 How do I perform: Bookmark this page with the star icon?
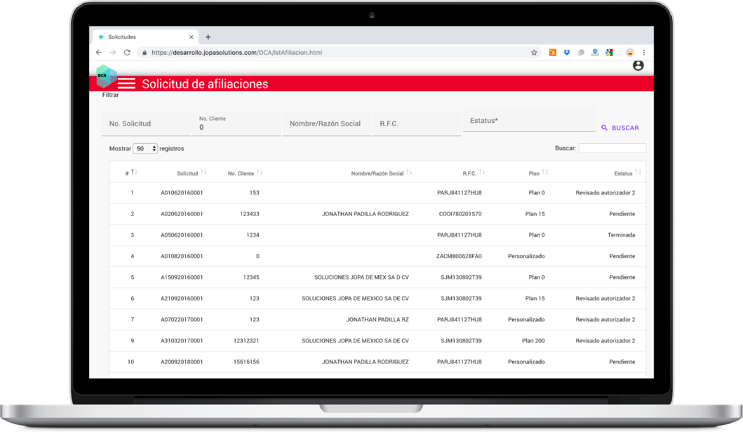(534, 52)
